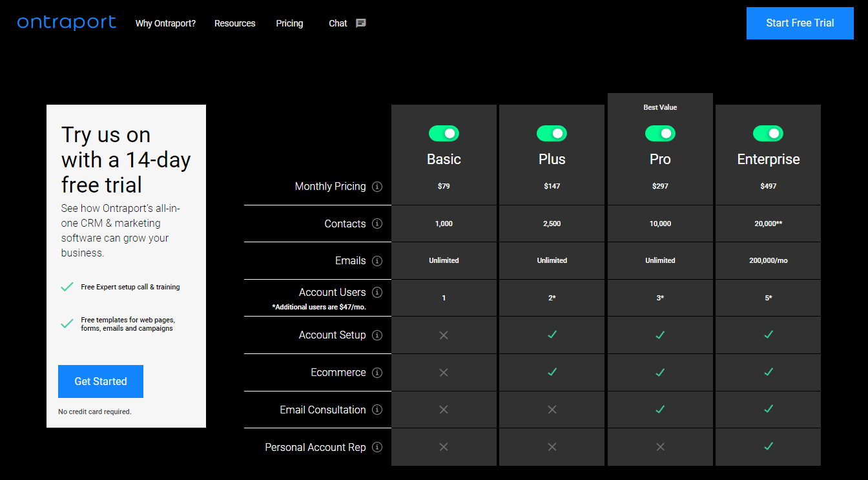
Task: Click Account Setup checkmark under Plus
Action: tap(552, 335)
